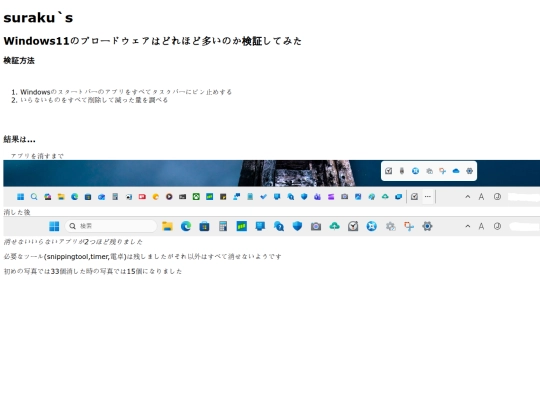Image resolution: width=540 pixels, height=405 pixels.
Task: Click IME letter A in upper taskbar
Action: coord(481,197)
